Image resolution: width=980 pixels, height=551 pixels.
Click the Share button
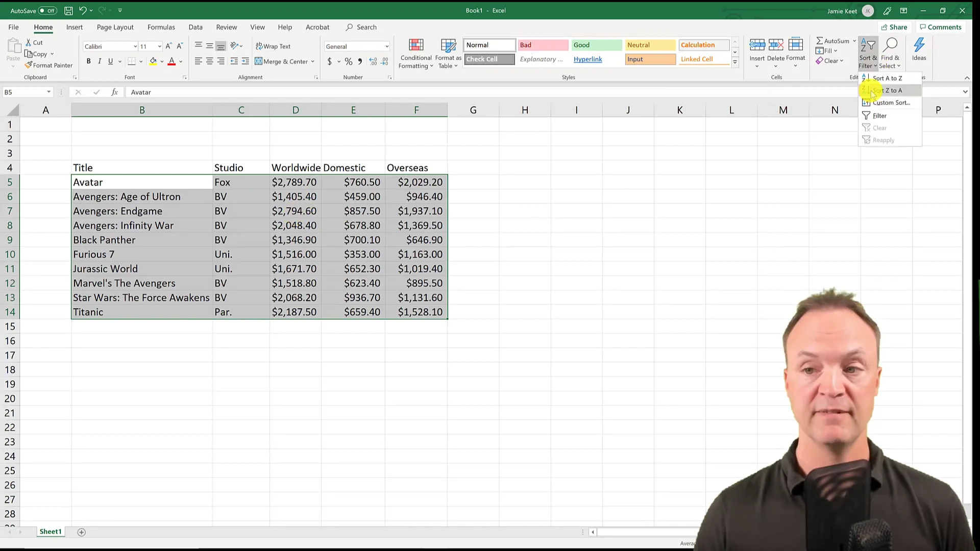pos(894,27)
